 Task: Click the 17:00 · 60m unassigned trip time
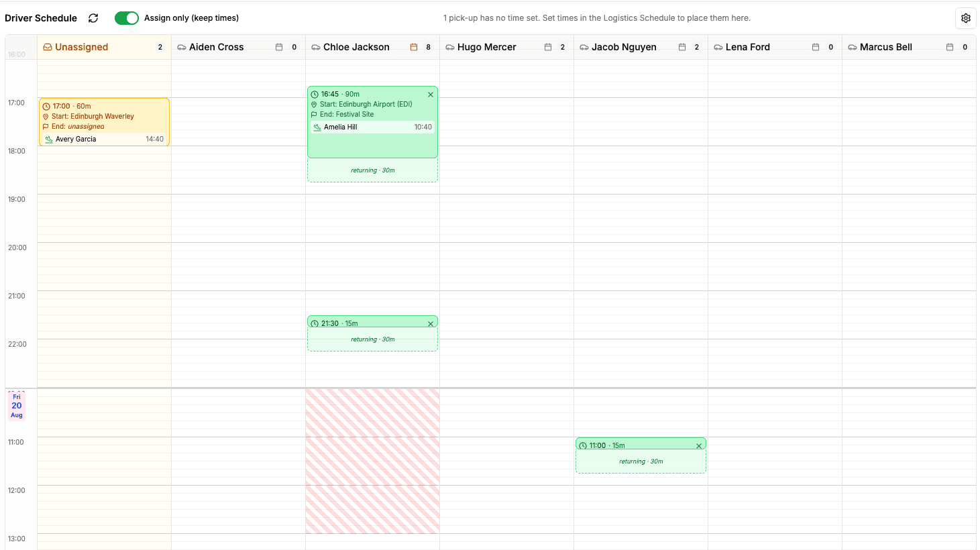pos(71,106)
